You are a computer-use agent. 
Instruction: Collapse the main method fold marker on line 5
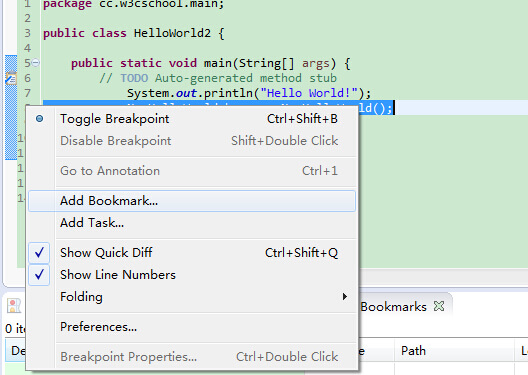pyautogui.click(x=36, y=63)
